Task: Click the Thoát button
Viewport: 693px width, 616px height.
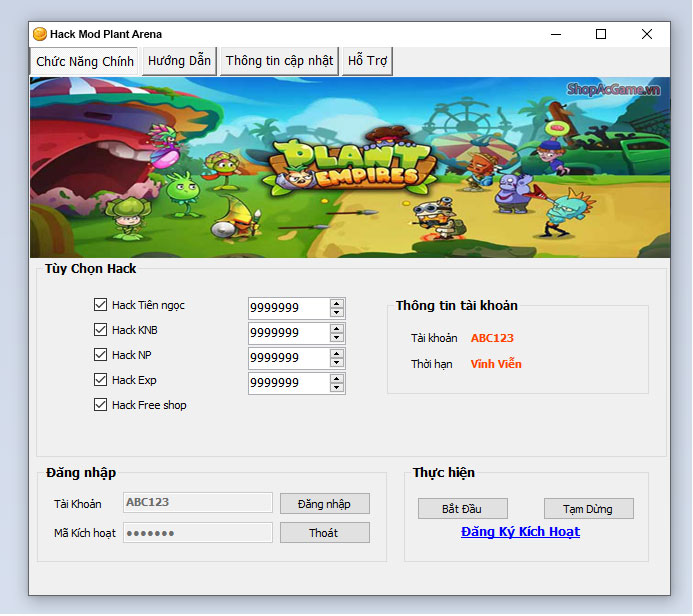Action: [x=325, y=533]
